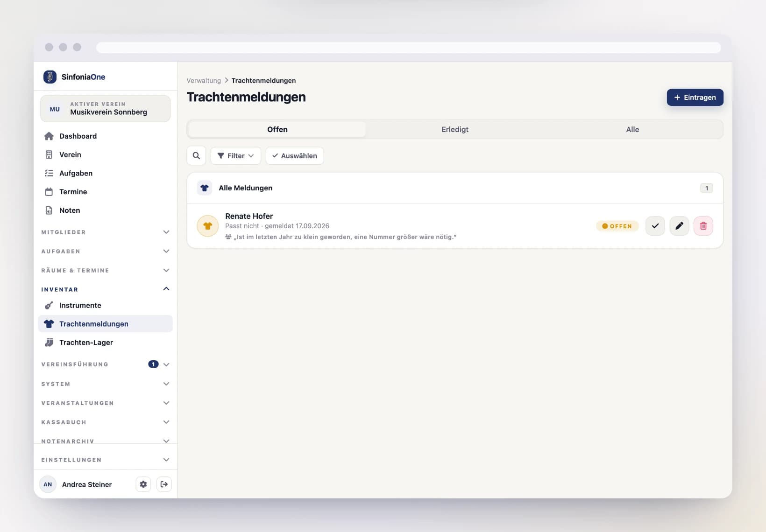Click the Trachten-Lager socks icon
This screenshot has width=766, height=532.
49,343
